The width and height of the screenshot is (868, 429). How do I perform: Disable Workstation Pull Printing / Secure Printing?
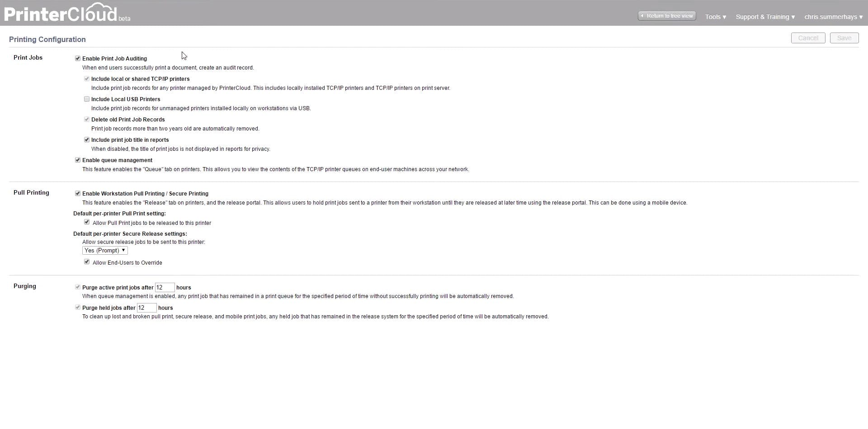click(x=78, y=193)
